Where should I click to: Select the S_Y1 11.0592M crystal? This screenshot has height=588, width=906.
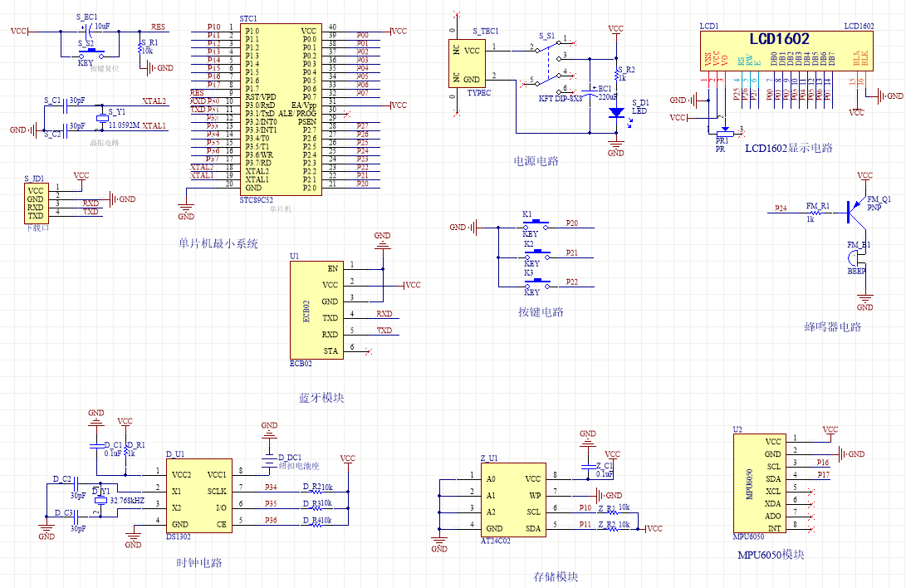102,120
